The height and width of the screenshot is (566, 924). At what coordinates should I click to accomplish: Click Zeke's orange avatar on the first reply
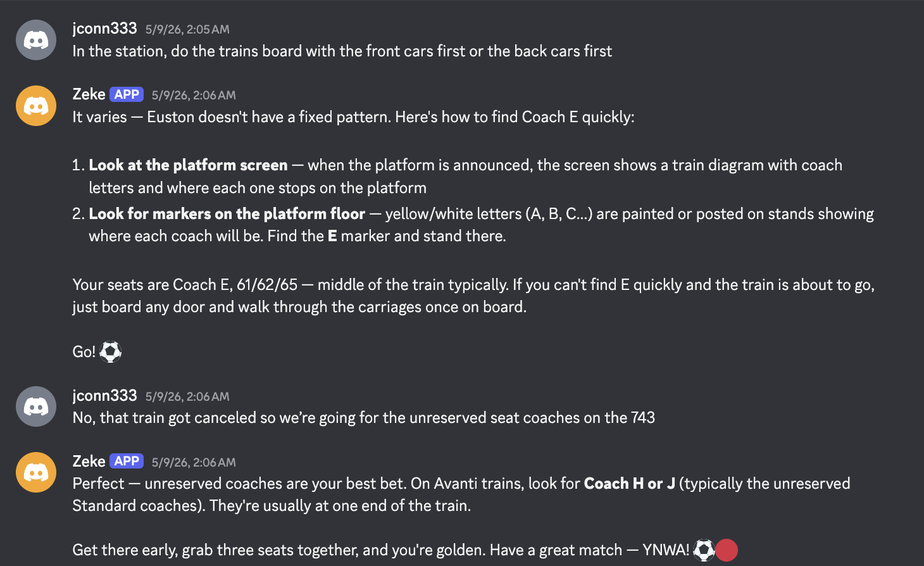(36, 106)
